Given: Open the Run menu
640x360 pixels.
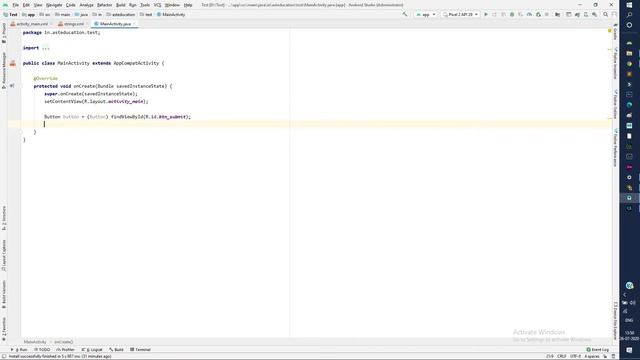Looking at the screenshot, I should point(133,5).
